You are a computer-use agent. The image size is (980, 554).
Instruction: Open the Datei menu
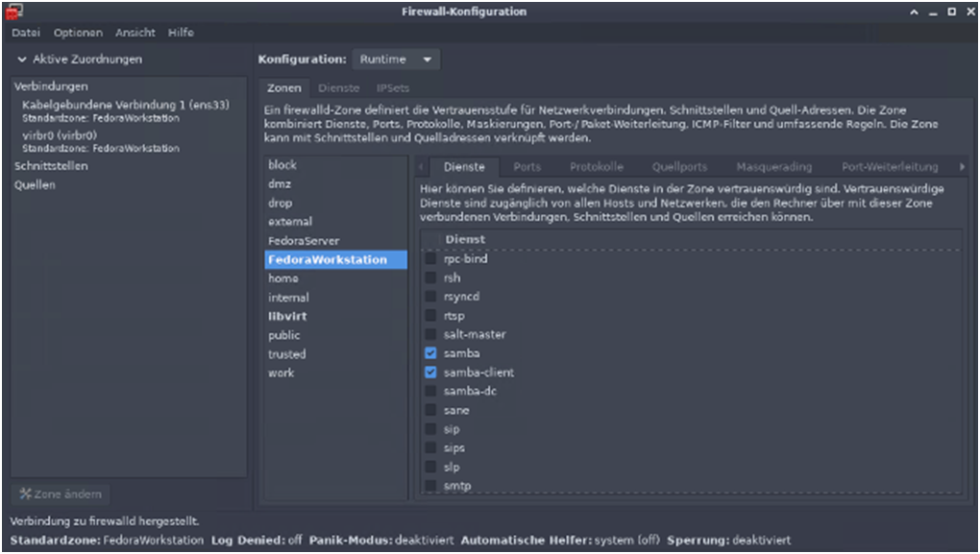pyautogui.click(x=26, y=33)
